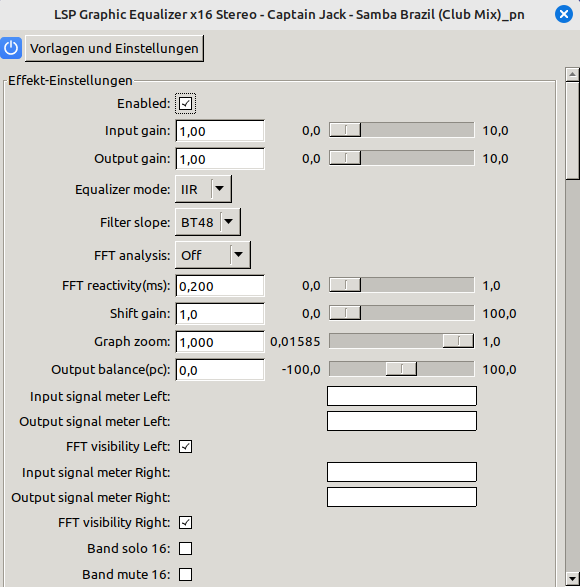Click the Input gain slider handle
Image resolution: width=580 pixels, height=587 pixels.
click(x=345, y=130)
